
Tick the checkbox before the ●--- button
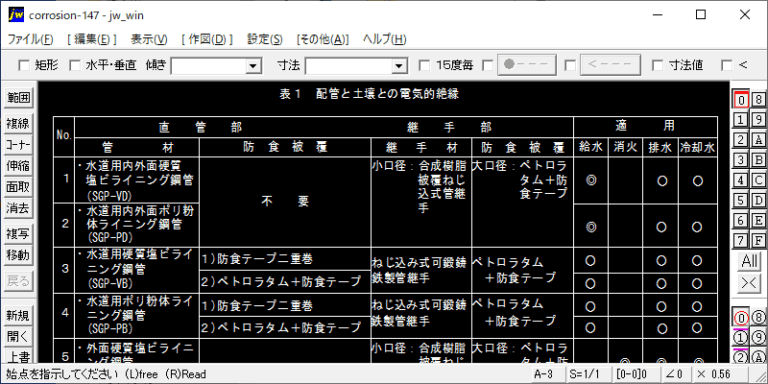(487, 65)
